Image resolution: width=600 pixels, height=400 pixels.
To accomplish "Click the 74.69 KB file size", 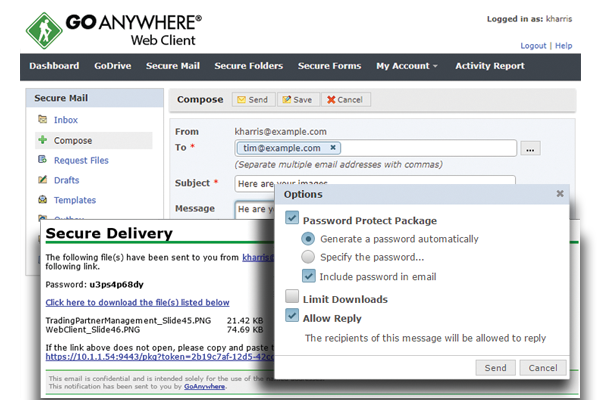I will tap(245, 330).
